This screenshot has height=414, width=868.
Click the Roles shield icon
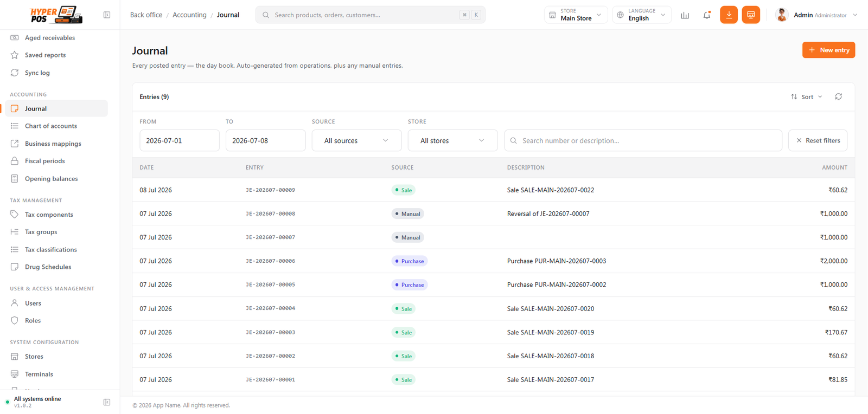[15, 321]
